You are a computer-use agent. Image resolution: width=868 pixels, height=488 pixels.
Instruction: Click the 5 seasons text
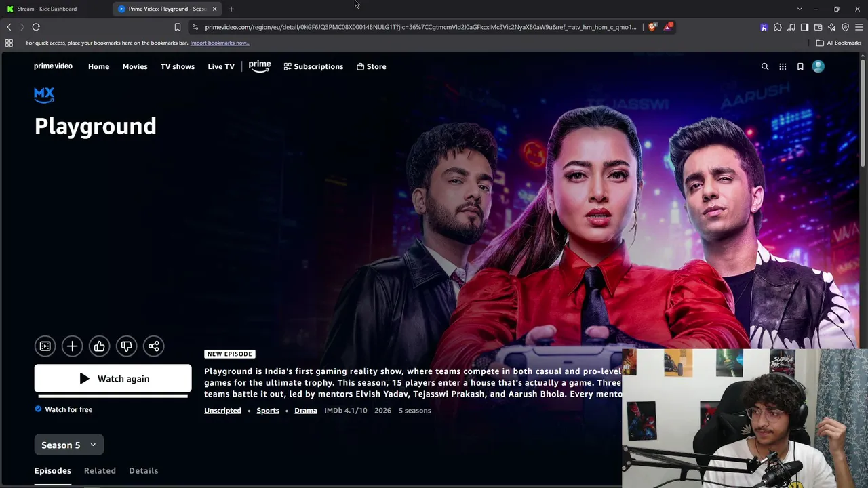415,411
